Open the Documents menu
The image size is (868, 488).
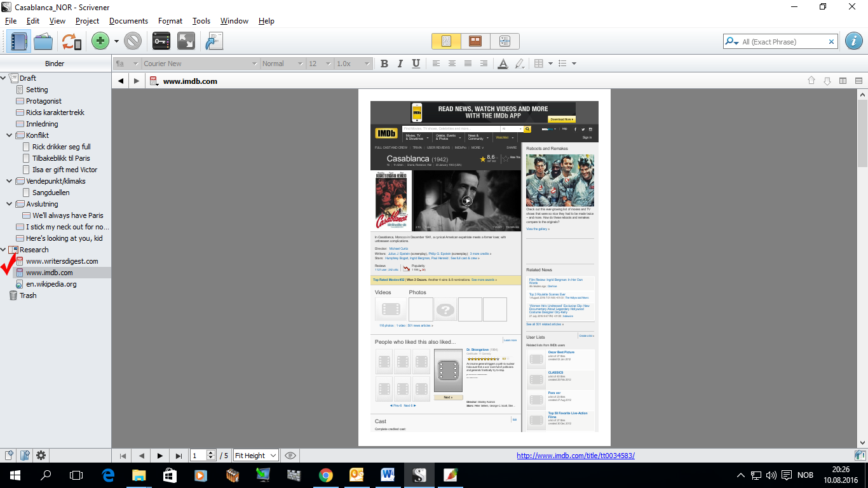coord(128,20)
